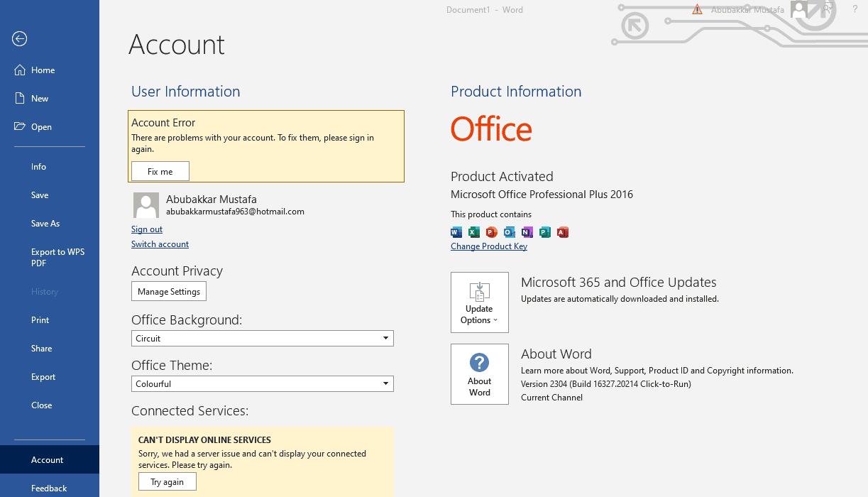Click the Current Channel text

(551, 398)
